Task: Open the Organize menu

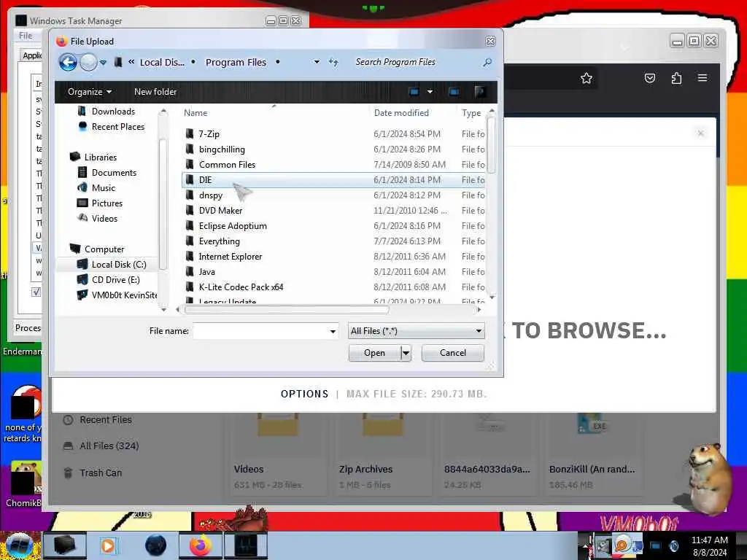Action: coord(89,91)
